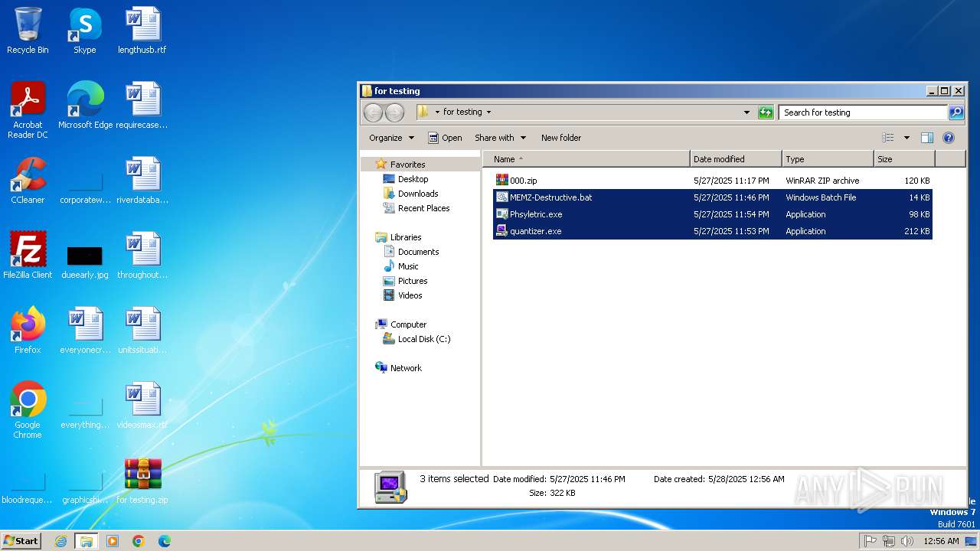Screen dimensions: 980x551
Task: Open the Organize dropdown menu
Action: (x=391, y=138)
